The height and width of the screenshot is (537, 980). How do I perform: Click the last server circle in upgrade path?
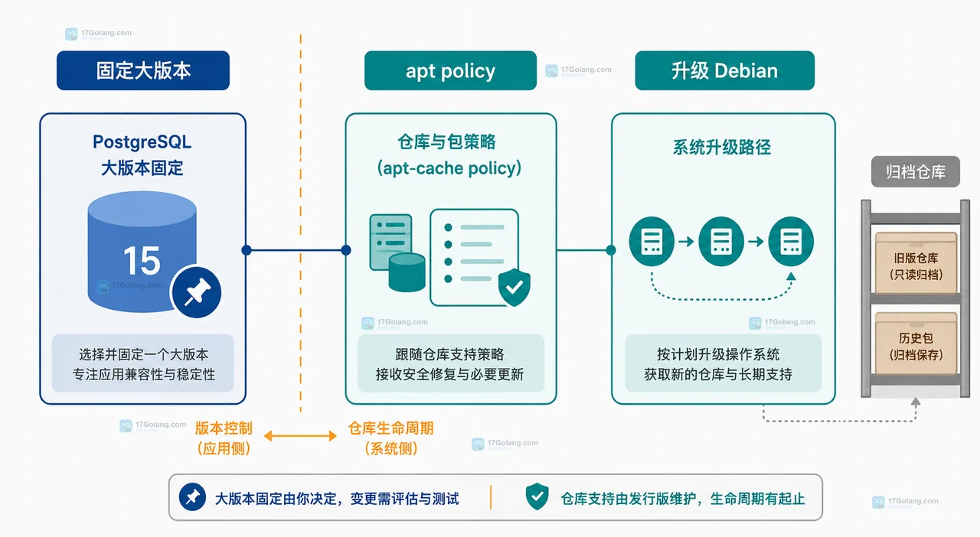(791, 241)
